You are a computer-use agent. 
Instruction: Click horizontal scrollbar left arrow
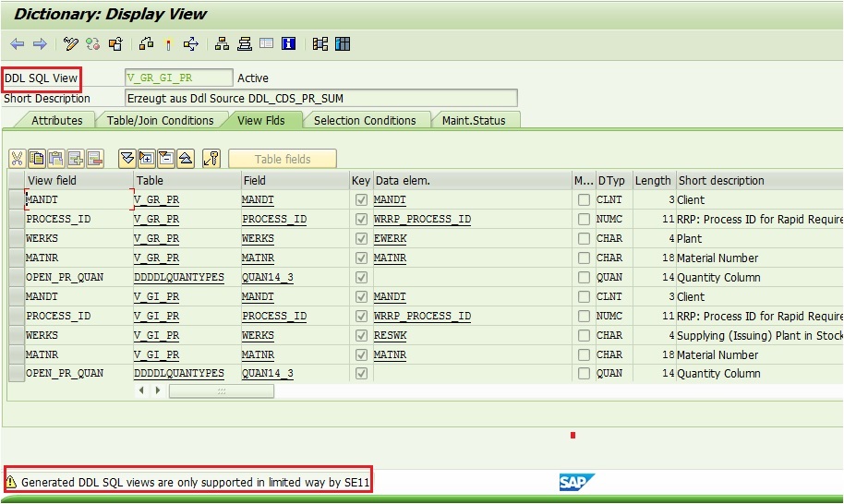141,390
